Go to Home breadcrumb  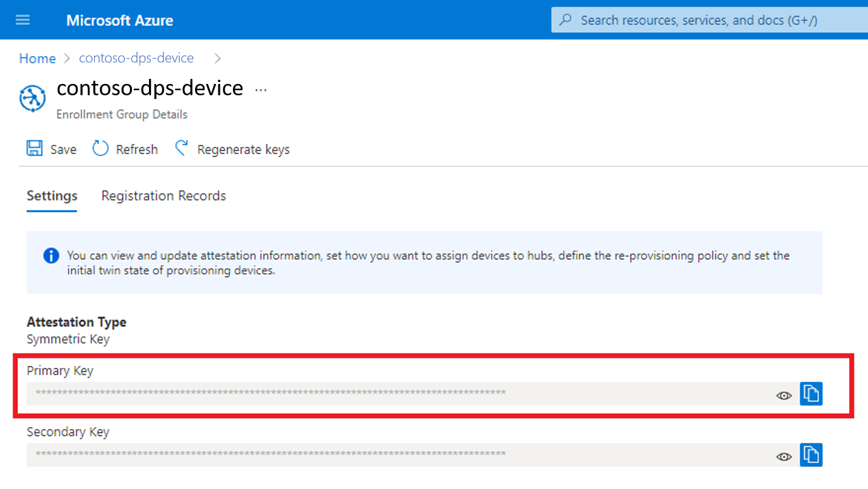(x=37, y=59)
